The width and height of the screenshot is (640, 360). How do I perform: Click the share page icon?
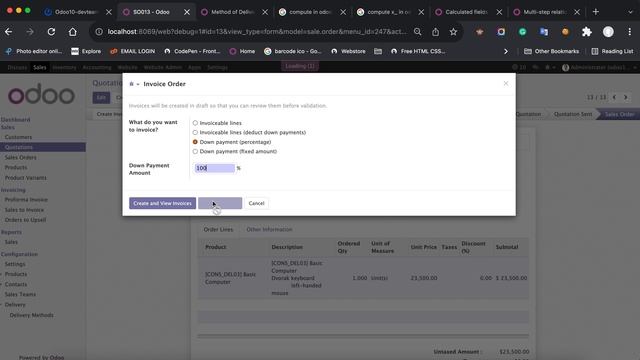click(436, 31)
